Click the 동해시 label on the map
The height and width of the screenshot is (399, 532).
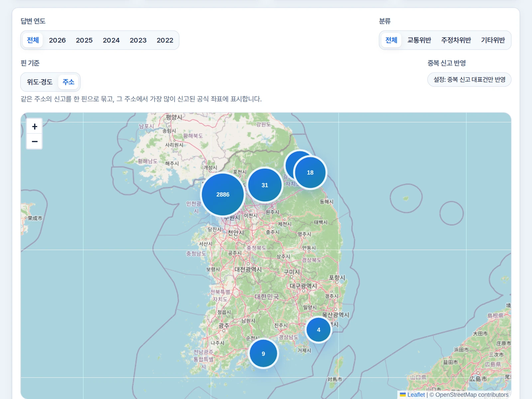(327, 201)
